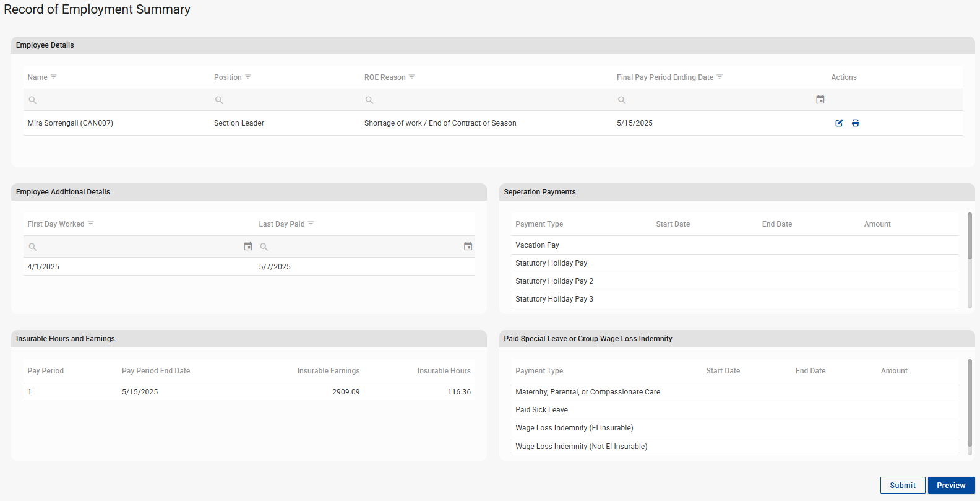980x501 pixels.
Task: Click the ROE Reason column filter icon
Action: click(412, 77)
